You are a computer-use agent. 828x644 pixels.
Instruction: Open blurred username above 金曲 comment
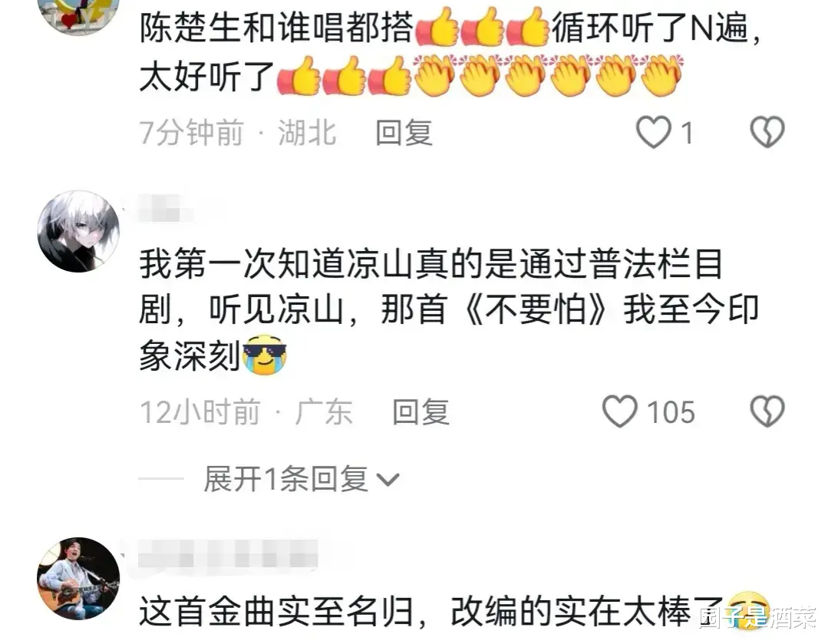tap(228, 555)
